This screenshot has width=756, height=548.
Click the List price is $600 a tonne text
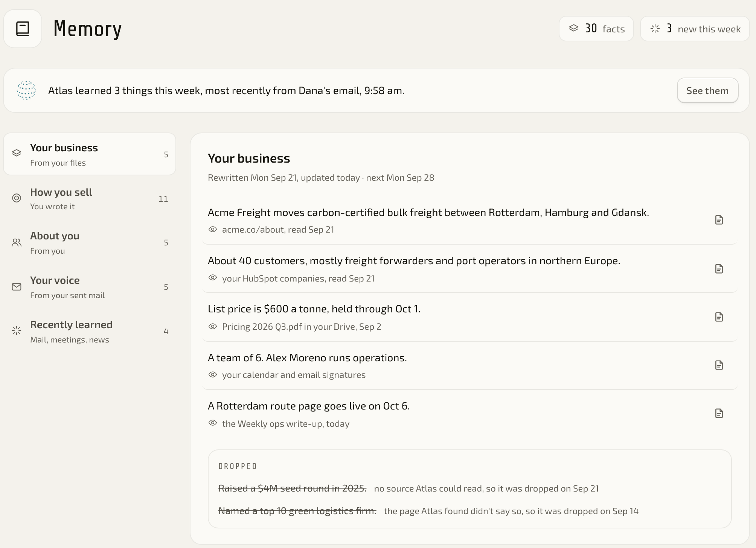(314, 309)
